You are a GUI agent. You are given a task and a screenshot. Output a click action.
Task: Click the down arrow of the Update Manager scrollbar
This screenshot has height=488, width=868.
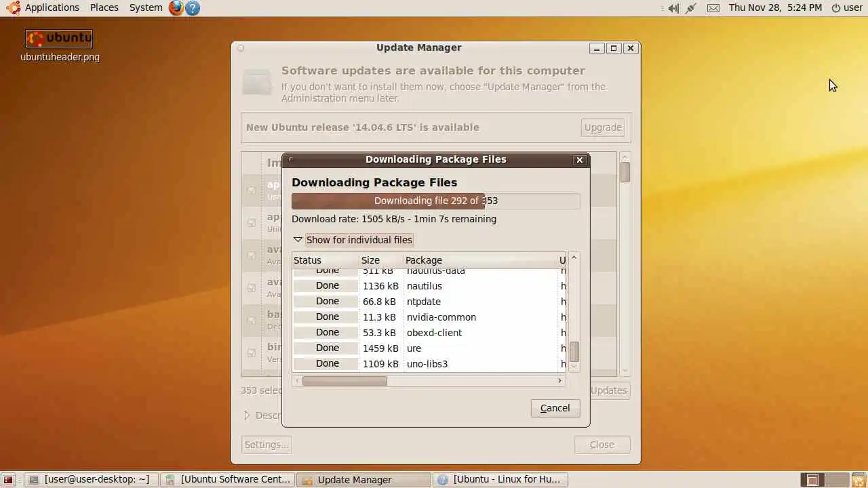[x=625, y=371]
